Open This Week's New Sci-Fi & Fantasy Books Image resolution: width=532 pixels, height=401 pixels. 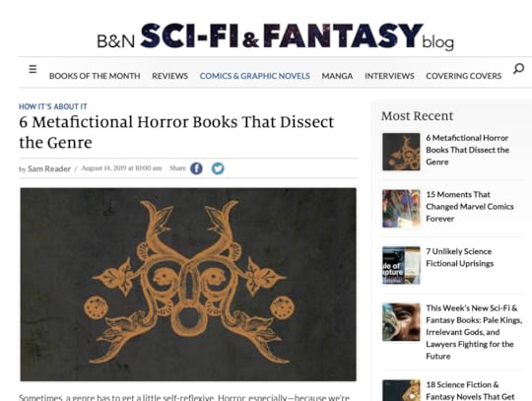click(x=474, y=332)
